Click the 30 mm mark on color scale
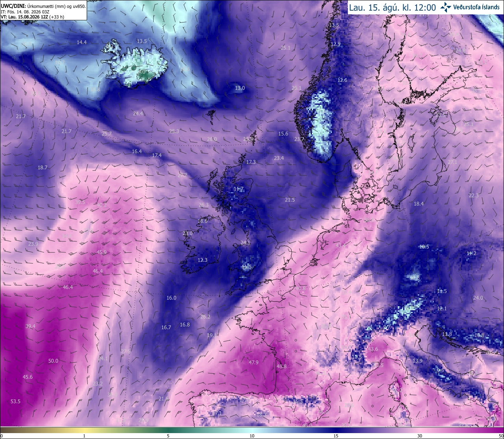This screenshot has width=504, height=439. pyautogui.click(x=420, y=436)
